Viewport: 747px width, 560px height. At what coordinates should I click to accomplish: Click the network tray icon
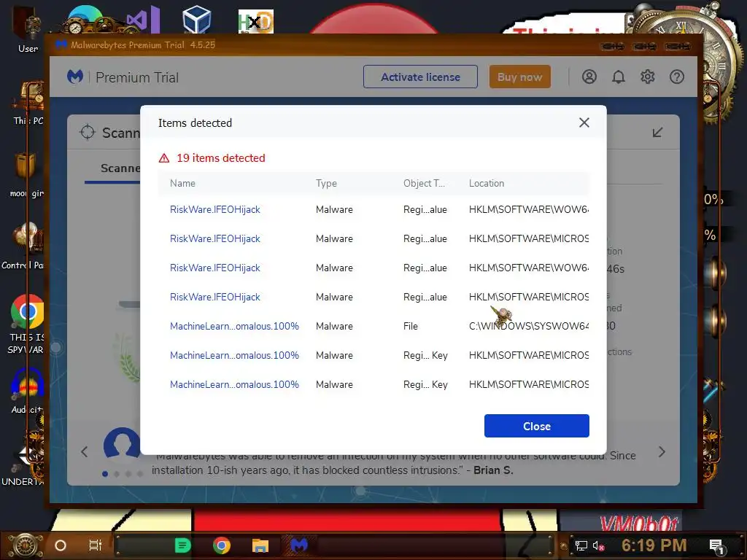(581, 545)
